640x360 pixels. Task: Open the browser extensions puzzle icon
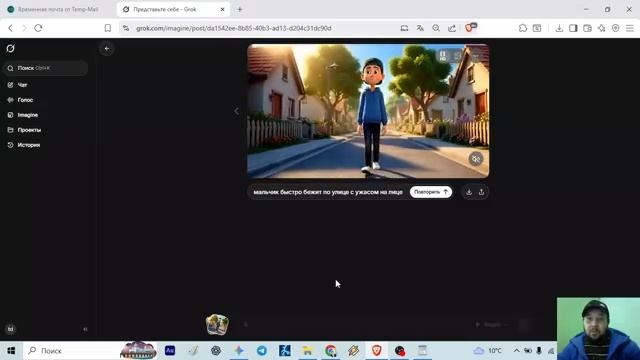[x=523, y=28]
